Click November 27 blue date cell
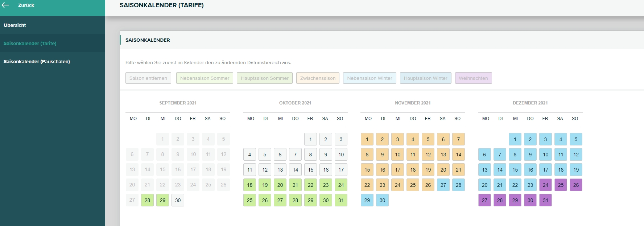This screenshot has height=226, width=644. tap(443, 185)
